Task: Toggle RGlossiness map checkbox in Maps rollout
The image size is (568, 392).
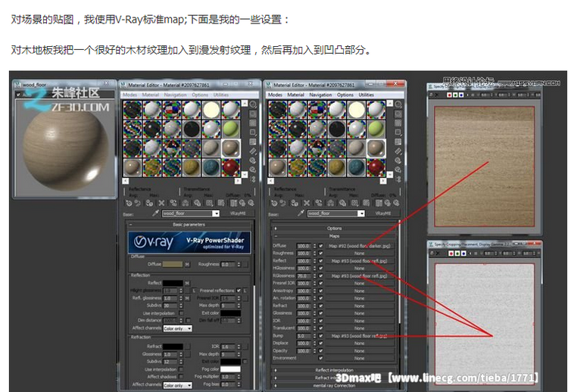Action: click(x=320, y=275)
